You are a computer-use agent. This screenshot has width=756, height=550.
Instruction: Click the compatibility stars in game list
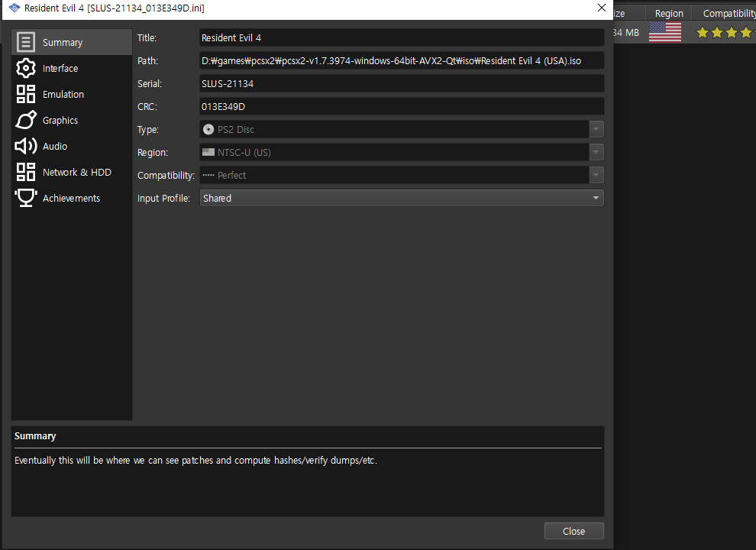click(x=725, y=32)
